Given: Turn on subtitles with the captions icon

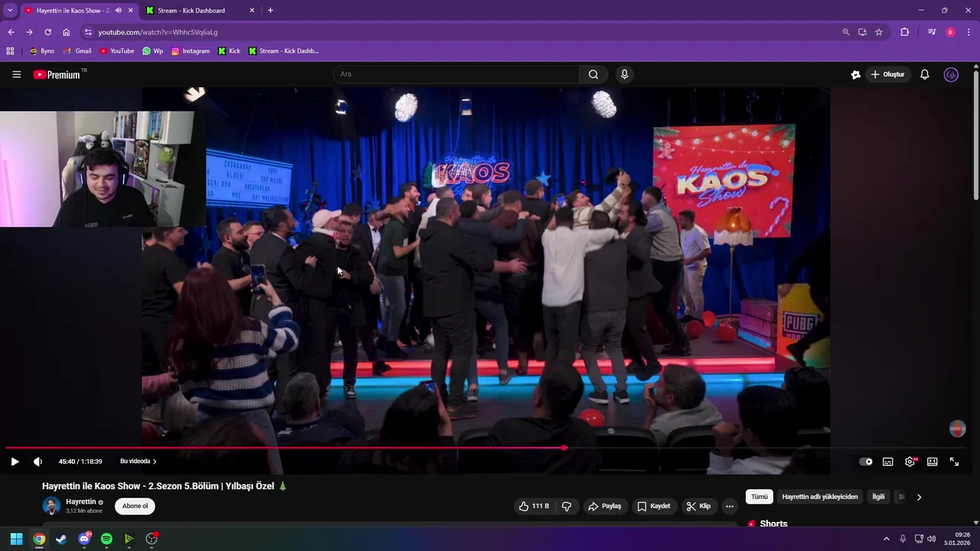Looking at the screenshot, I should pyautogui.click(x=888, y=461).
